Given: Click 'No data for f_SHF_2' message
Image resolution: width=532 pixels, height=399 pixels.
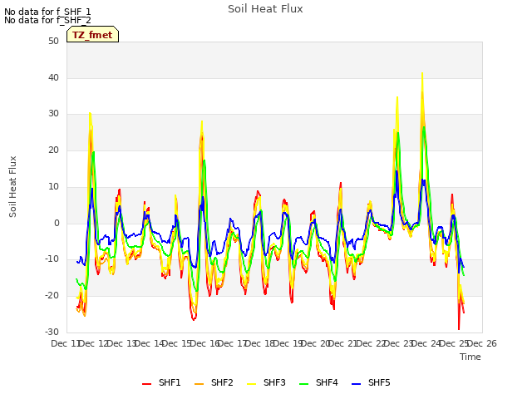Looking at the screenshot, I should click(47, 20).
